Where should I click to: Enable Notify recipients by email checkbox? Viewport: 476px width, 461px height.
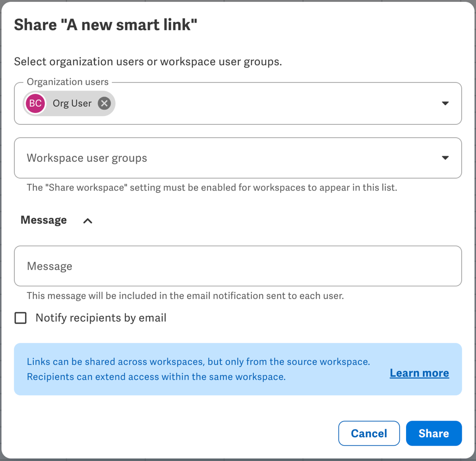(20, 318)
